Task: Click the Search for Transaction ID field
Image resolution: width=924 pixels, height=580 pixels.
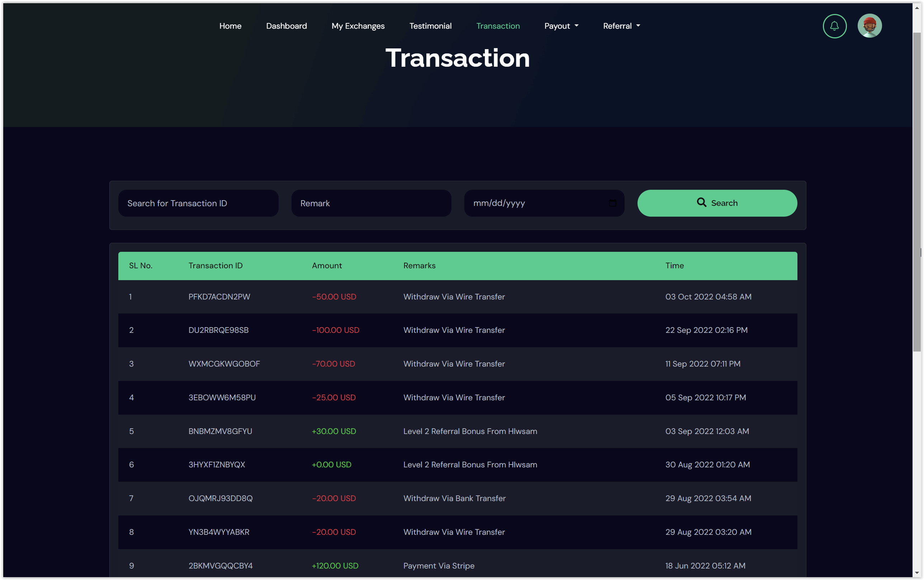Action: tap(198, 203)
